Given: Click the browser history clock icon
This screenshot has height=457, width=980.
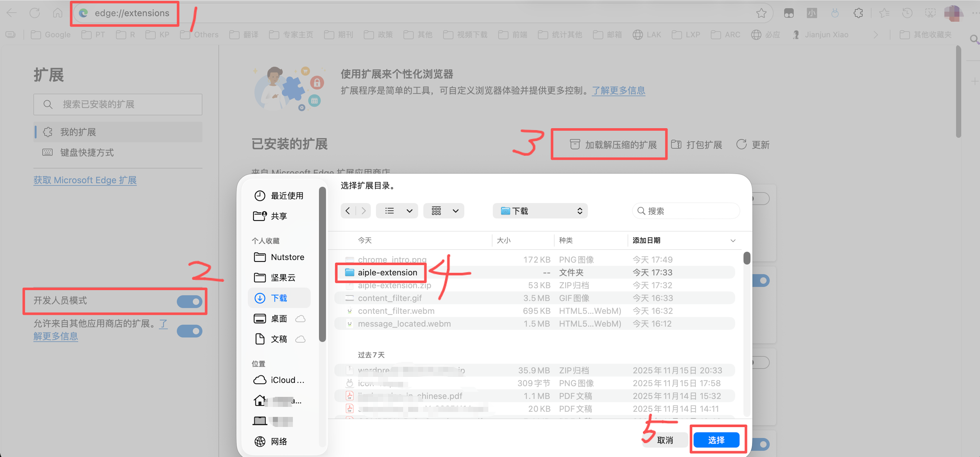Looking at the screenshot, I should (907, 13).
